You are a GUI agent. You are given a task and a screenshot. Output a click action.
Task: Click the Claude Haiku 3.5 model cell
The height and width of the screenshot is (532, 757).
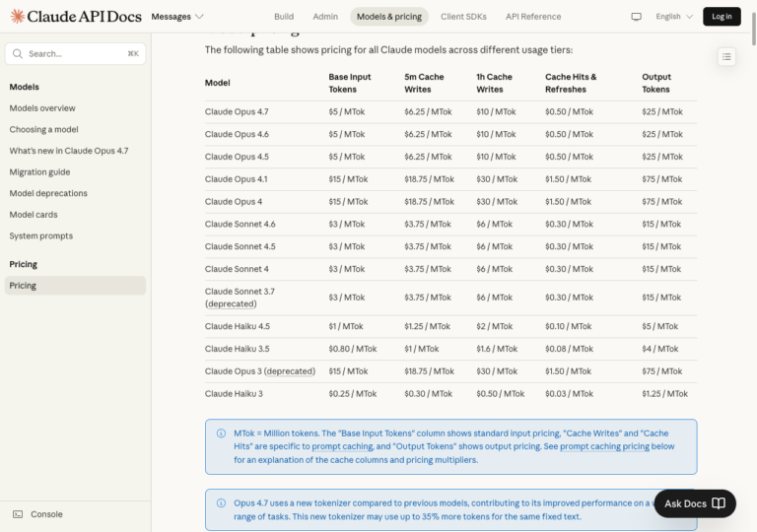(x=237, y=349)
